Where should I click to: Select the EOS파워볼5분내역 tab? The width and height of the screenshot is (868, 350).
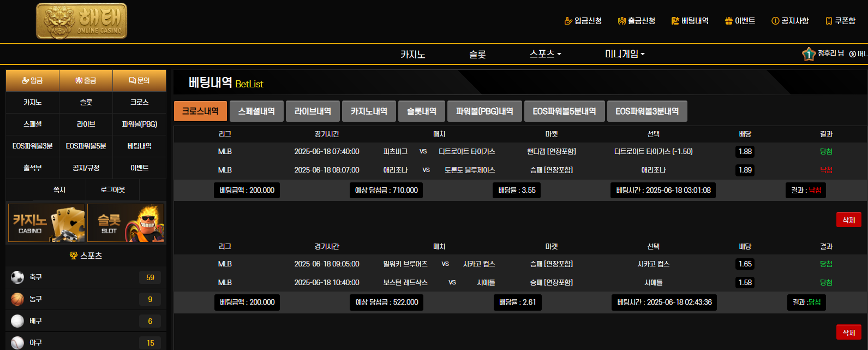pos(564,111)
